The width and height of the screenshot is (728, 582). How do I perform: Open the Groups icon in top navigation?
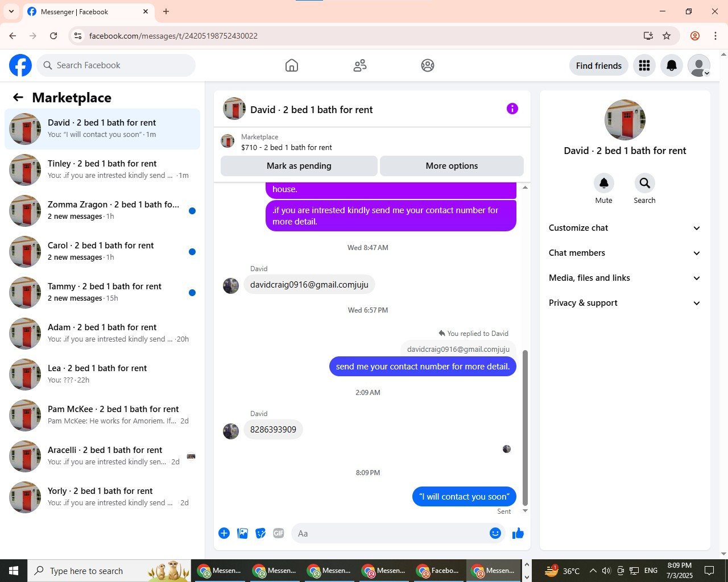(x=428, y=65)
